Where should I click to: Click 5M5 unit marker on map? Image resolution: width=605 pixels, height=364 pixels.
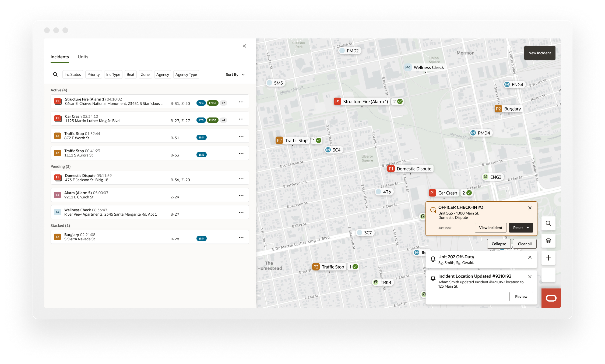click(x=275, y=83)
